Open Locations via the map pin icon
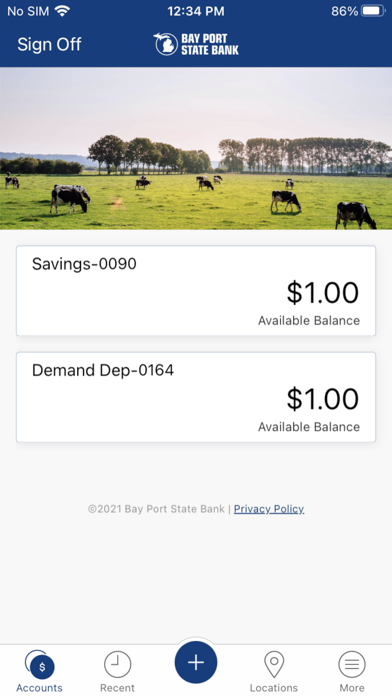 [274, 665]
